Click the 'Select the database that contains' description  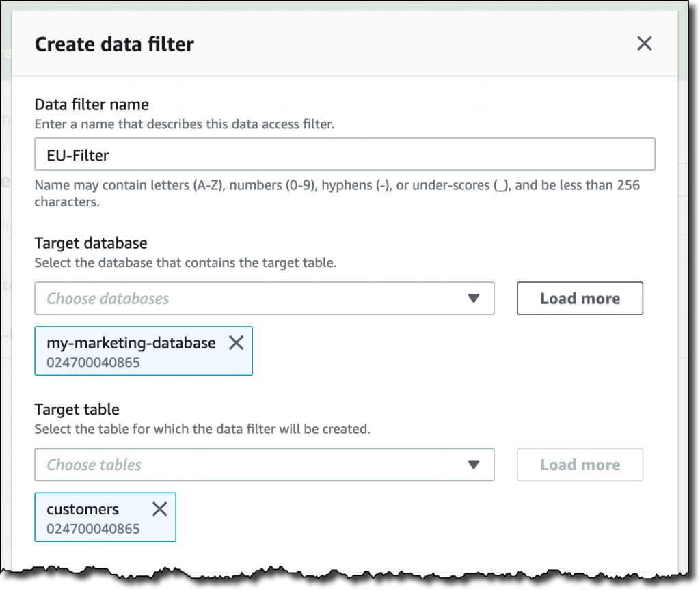click(x=185, y=263)
